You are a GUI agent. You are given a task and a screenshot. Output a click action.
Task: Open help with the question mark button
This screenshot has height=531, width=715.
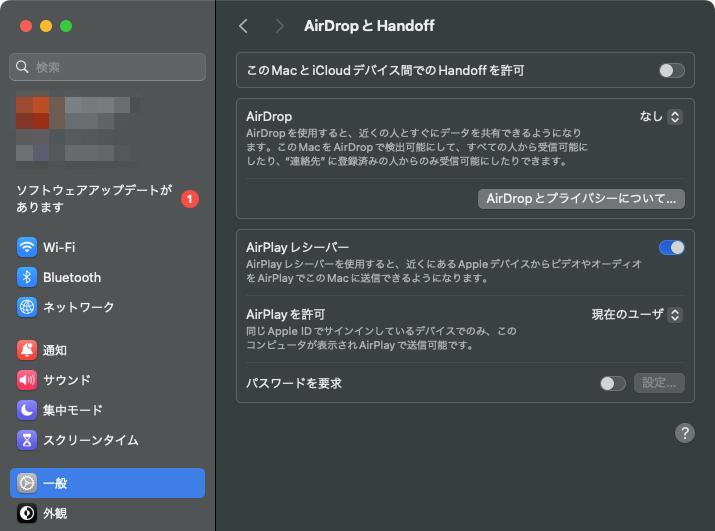coord(684,433)
